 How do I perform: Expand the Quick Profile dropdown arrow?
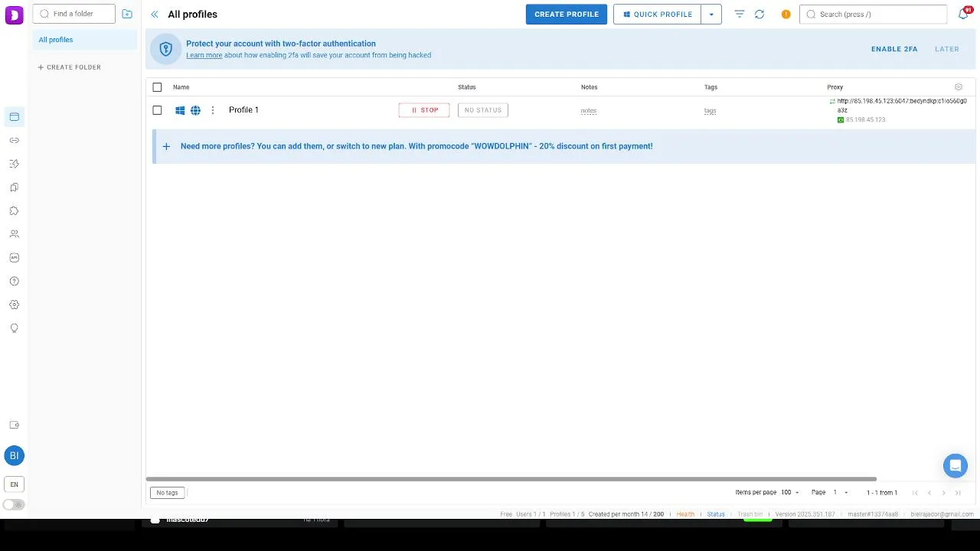711,15
